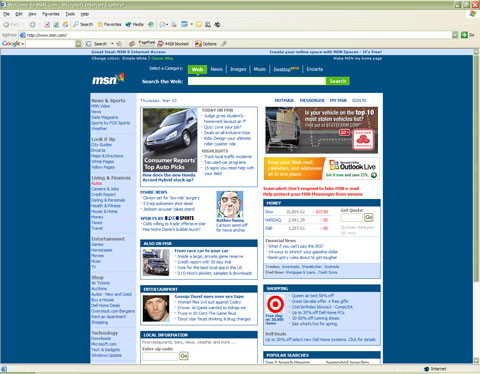Open the Media toolbar button
Viewport: 480px width, 374px height.
[134, 24]
